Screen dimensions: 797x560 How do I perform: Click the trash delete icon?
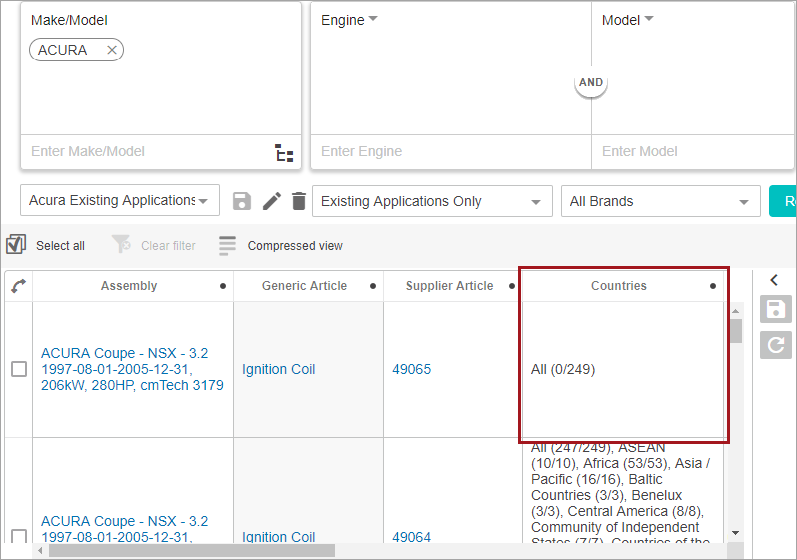pyautogui.click(x=298, y=201)
